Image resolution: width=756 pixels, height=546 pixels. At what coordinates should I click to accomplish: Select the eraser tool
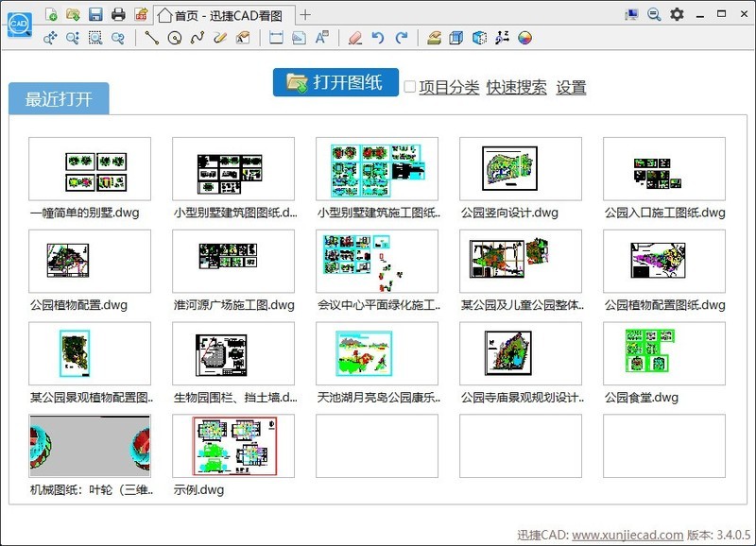coord(355,38)
